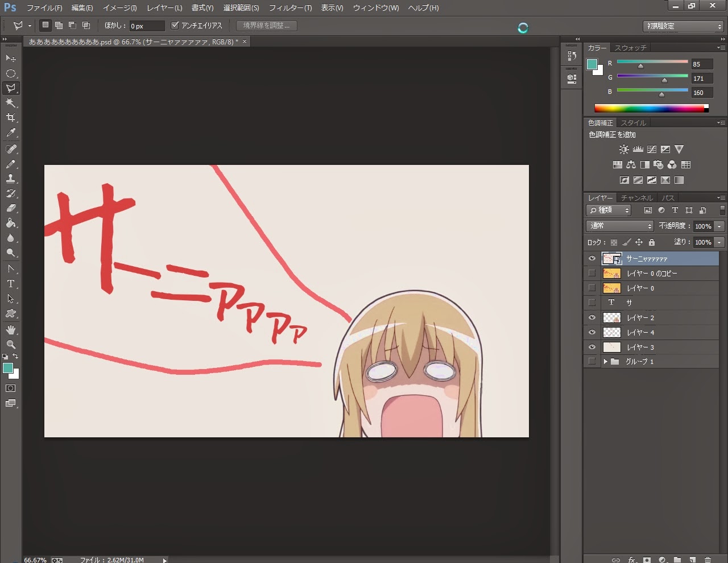
Task: Select the Dodge tool
Action: click(11, 252)
